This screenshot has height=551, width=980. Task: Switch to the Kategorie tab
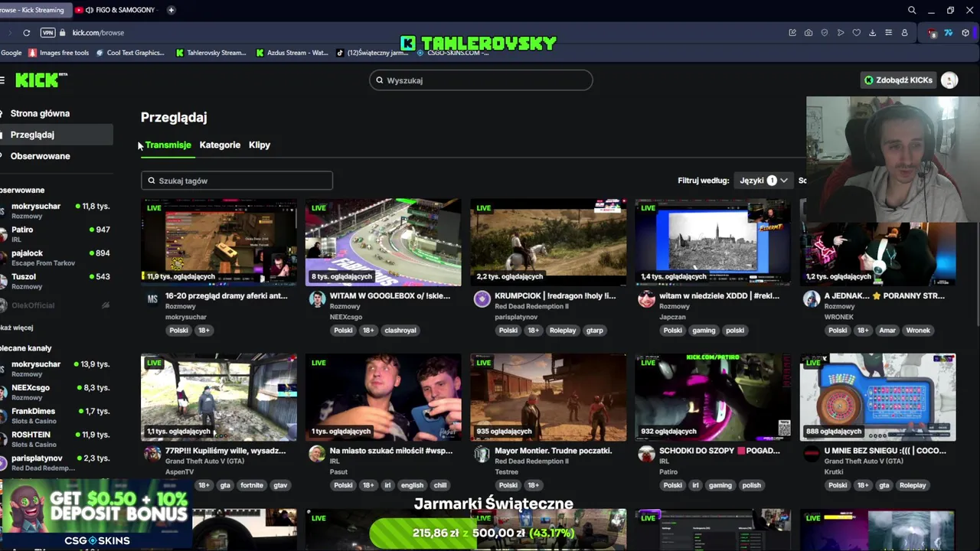220,145
